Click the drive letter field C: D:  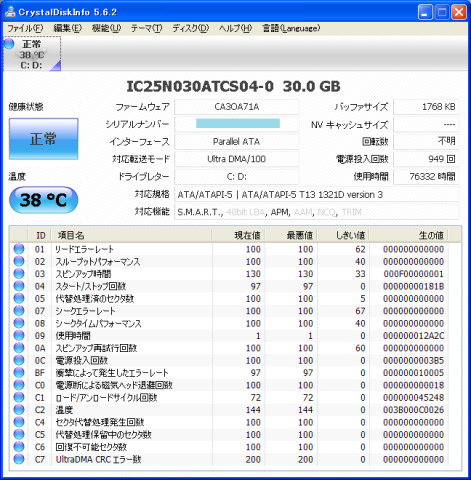click(237, 177)
